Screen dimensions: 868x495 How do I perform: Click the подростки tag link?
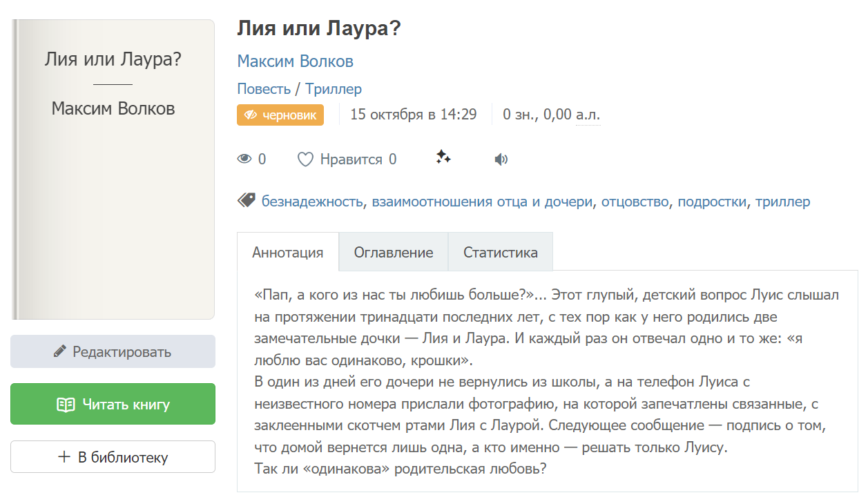(712, 202)
